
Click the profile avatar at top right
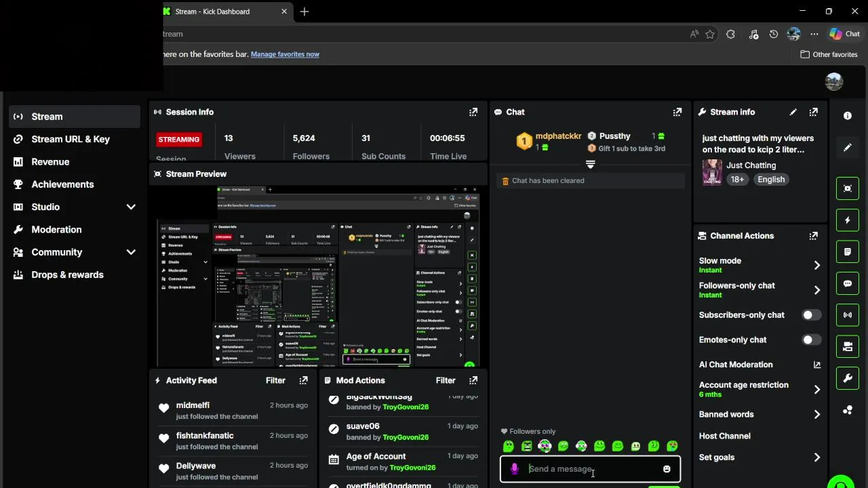click(834, 82)
